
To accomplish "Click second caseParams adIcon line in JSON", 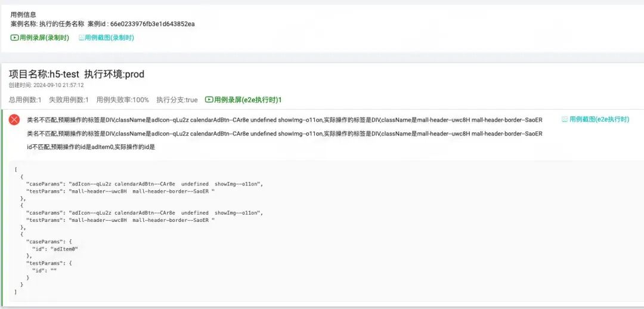I will tap(144, 213).
